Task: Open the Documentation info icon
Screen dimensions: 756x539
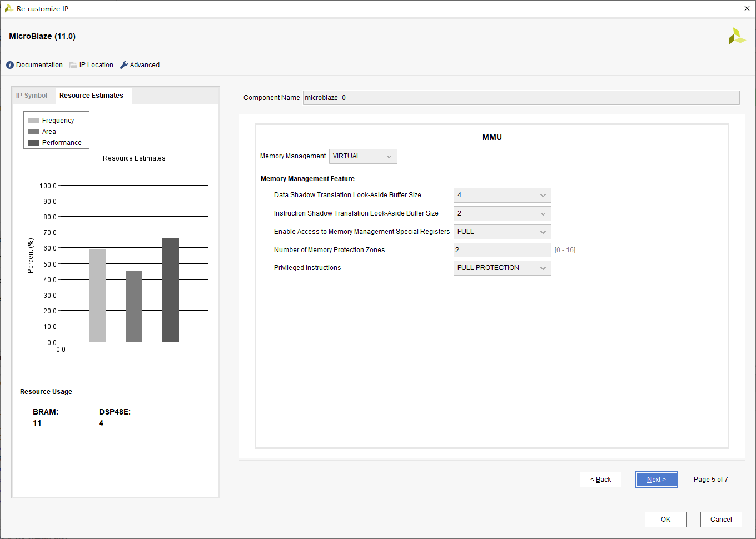Action: (10, 65)
